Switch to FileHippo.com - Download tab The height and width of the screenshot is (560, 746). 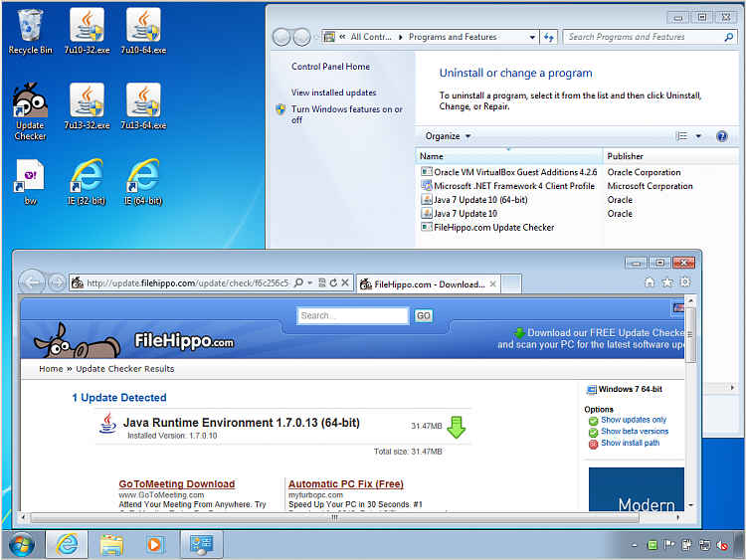click(428, 284)
